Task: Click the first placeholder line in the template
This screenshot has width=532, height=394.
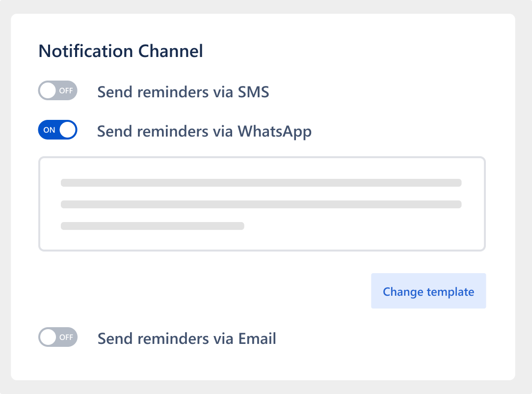Action: [x=261, y=182]
